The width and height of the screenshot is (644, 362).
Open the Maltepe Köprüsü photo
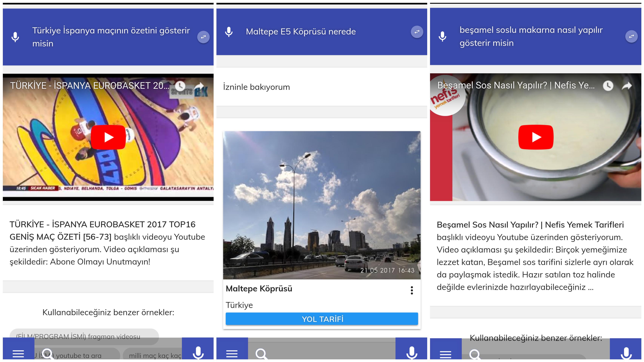click(x=322, y=205)
